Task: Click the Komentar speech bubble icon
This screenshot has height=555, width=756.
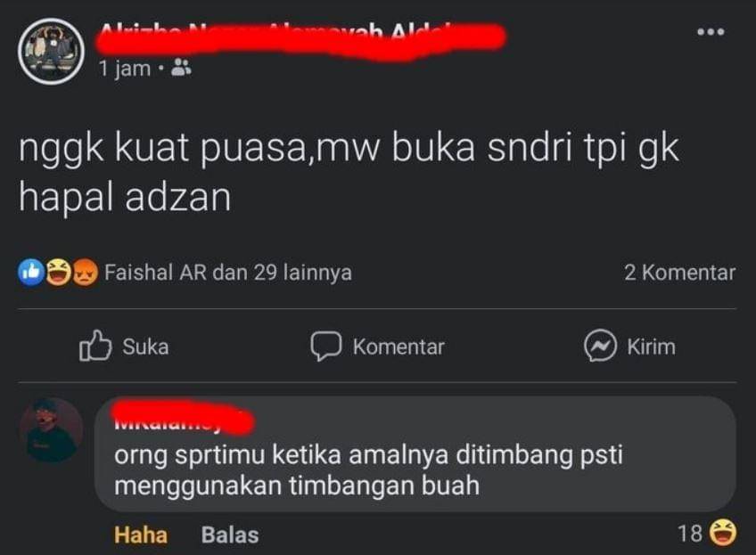Action: pos(326,346)
